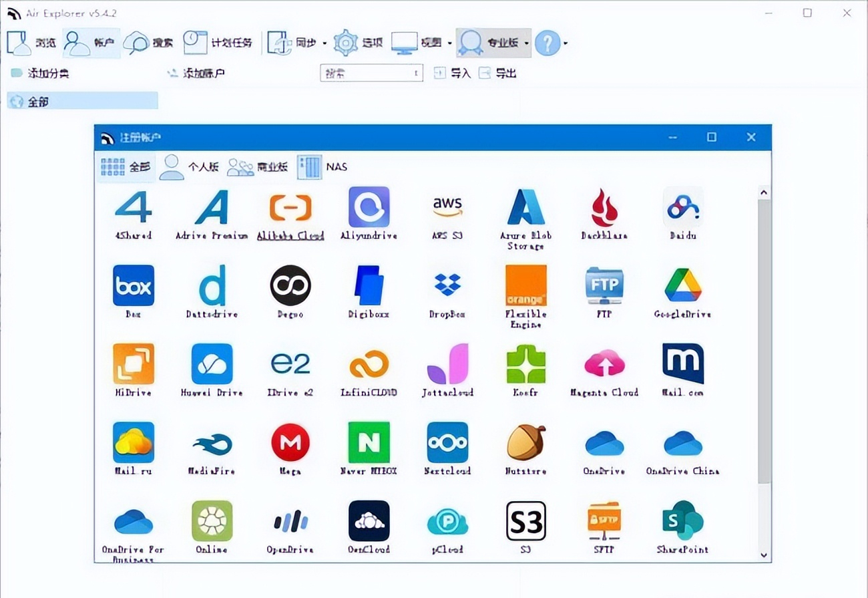Viewport: 868px width, 598px height.
Task: Click the 导出 (Export) button
Action: 498,73
